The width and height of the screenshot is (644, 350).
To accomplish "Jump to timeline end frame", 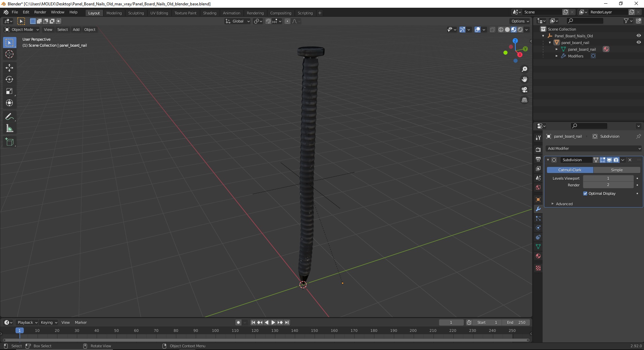I will click(x=287, y=322).
